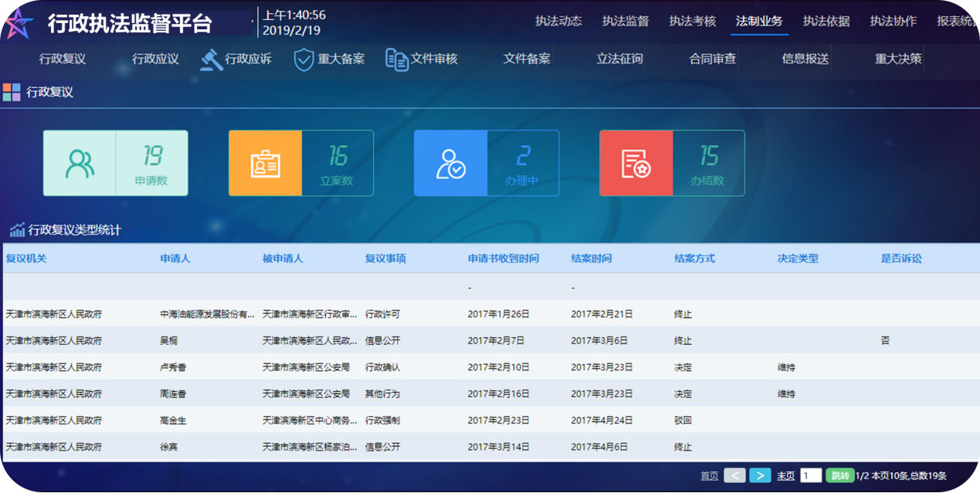Click the colored grid icon beside the 行政复议 breadcrumb

11,93
